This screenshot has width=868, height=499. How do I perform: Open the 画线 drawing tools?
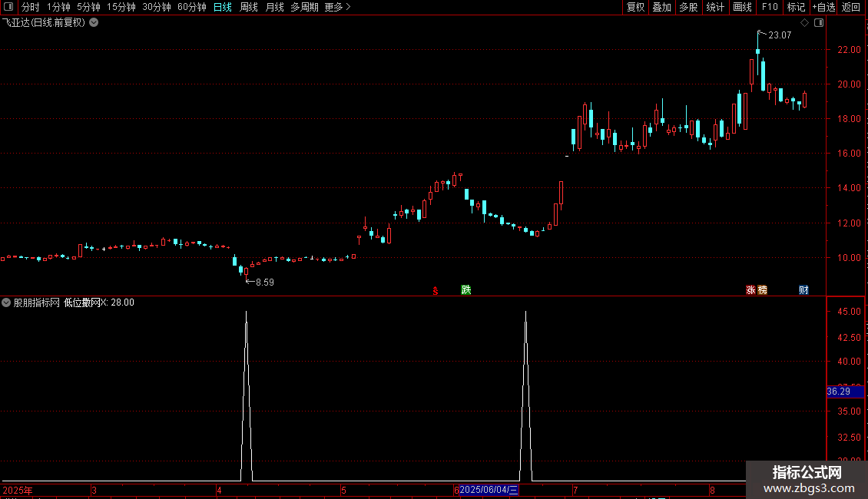(x=742, y=7)
